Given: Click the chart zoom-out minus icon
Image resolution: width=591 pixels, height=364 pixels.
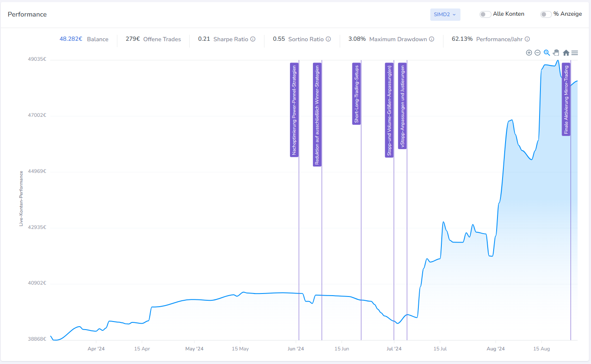Looking at the screenshot, I should [537, 53].
